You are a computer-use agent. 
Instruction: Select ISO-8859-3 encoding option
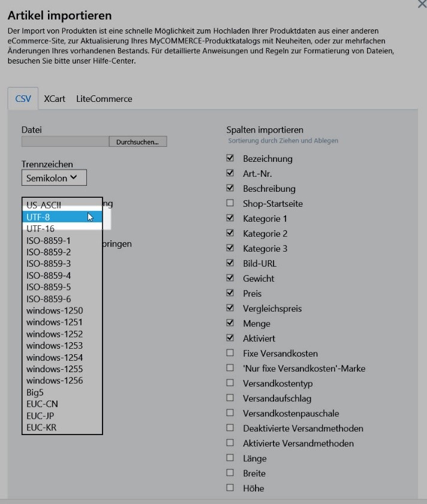[62, 264]
